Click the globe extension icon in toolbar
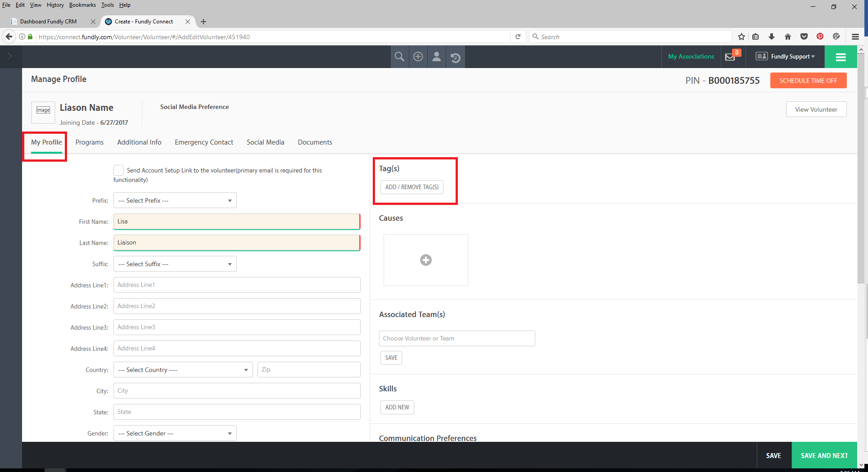Image resolution: width=868 pixels, height=472 pixels. click(x=836, y=37)
